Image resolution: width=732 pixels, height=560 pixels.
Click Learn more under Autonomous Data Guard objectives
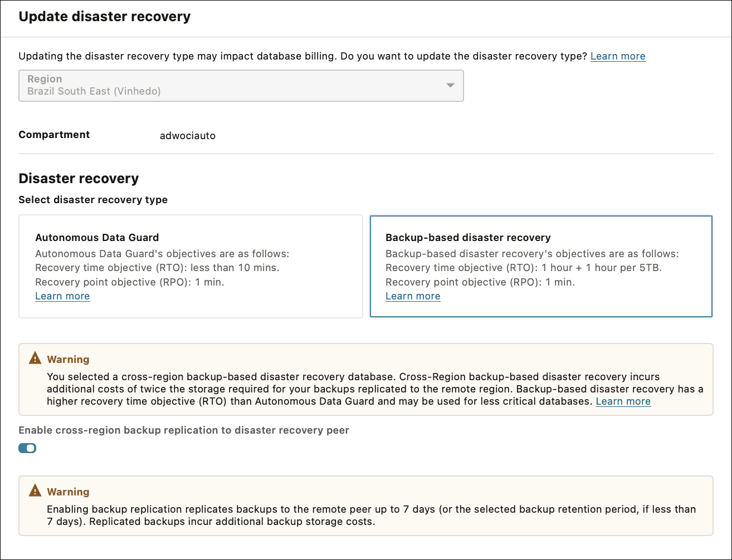62,296
